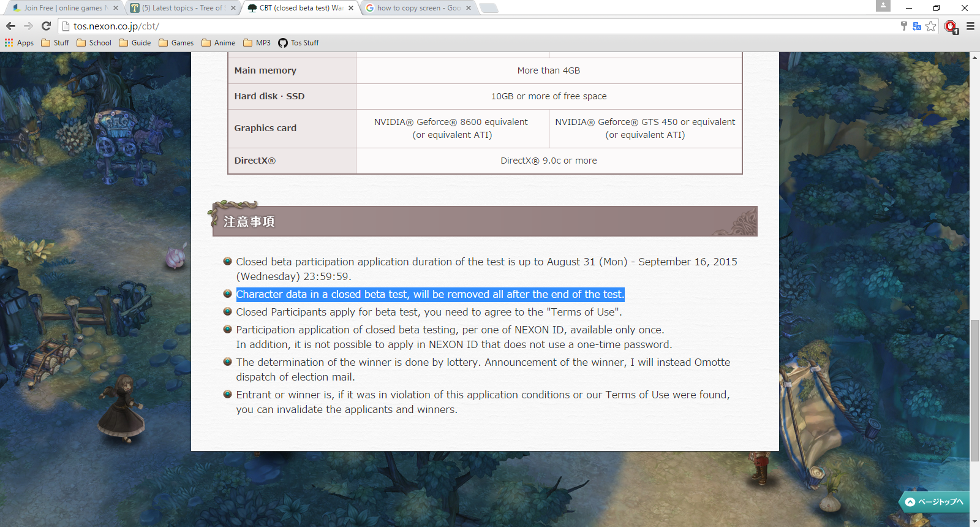Open the Chrome hamburger menu
Screen dimensions: 980x527
click(970, 26)
